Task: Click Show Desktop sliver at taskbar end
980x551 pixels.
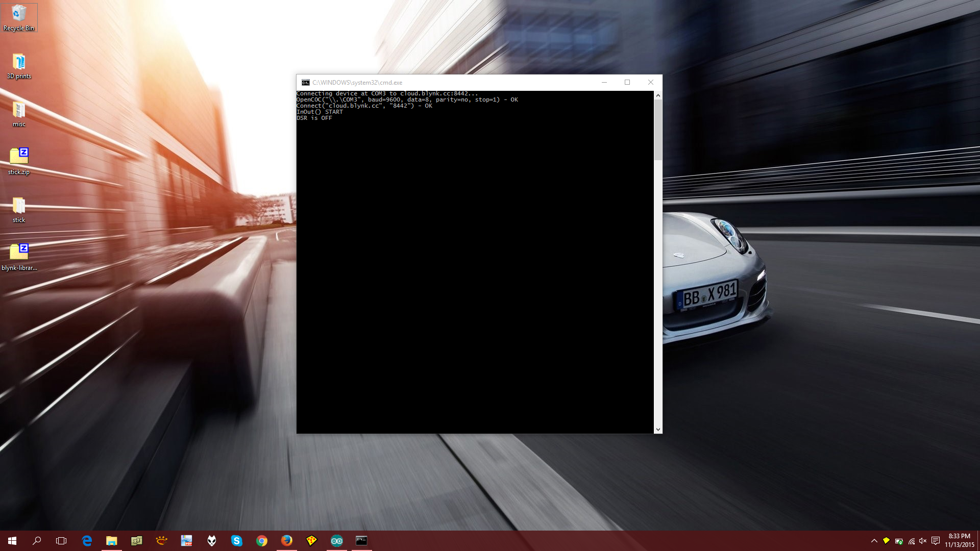Action: tap(978, 541)
